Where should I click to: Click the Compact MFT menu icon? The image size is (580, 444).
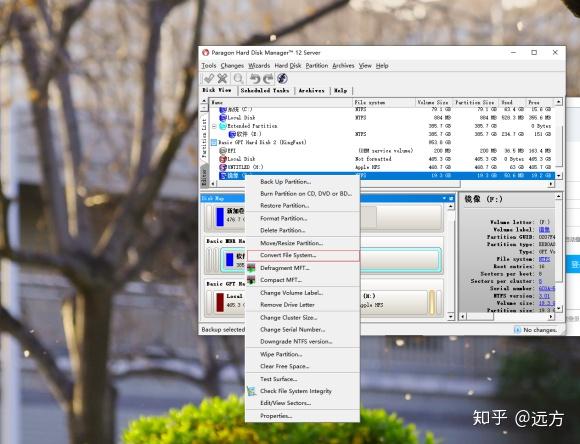coord(252,280)
